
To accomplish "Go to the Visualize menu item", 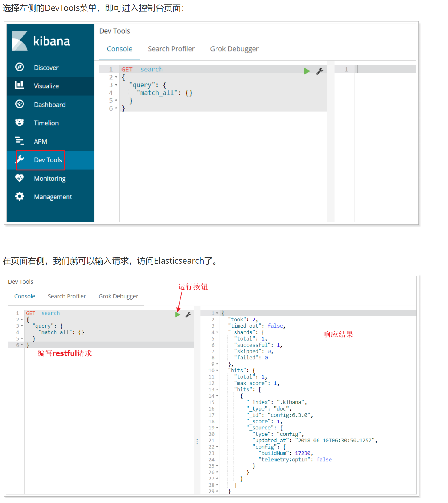I will tap(46, 86).
